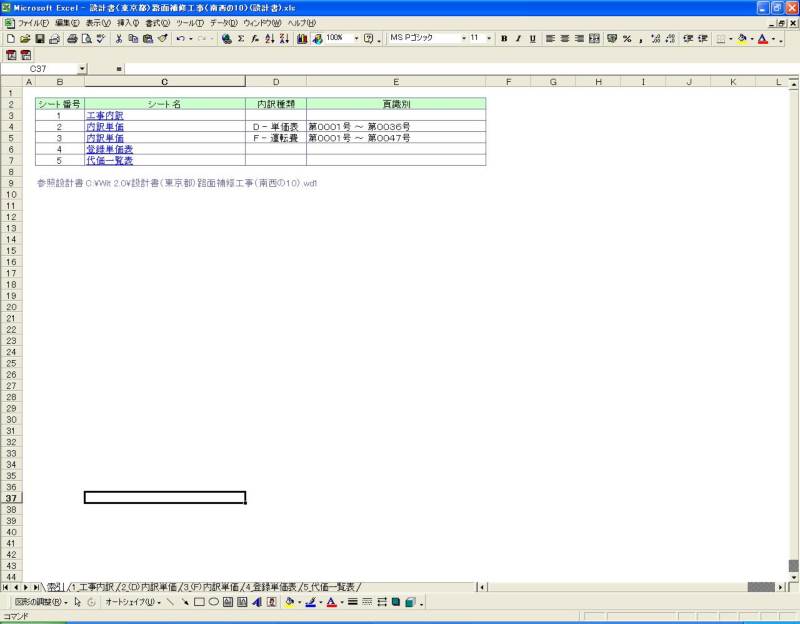
Task: Open font name MS Pゴシック dropdown
Action: pos(464,38)
